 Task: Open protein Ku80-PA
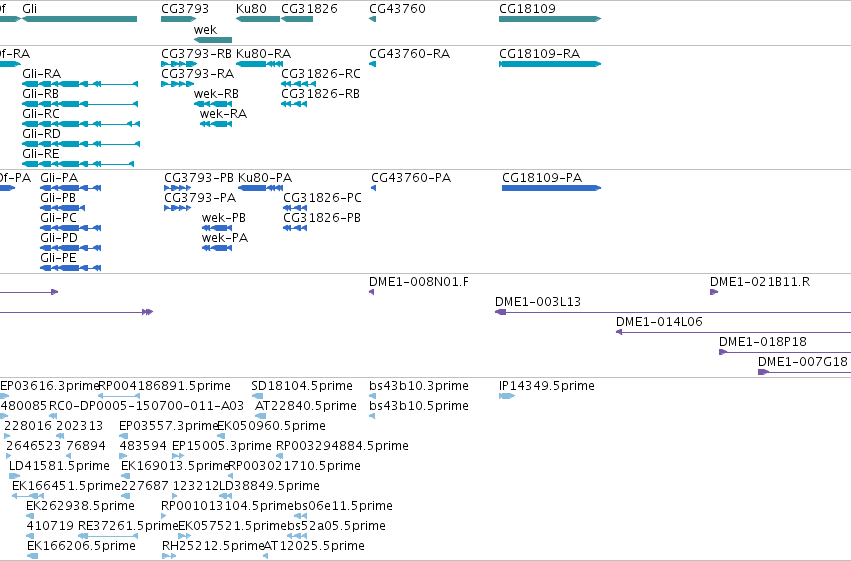point(261,188)
